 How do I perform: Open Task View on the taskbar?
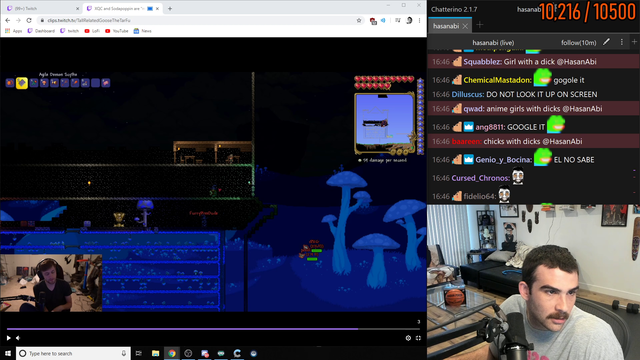[139, 353]
